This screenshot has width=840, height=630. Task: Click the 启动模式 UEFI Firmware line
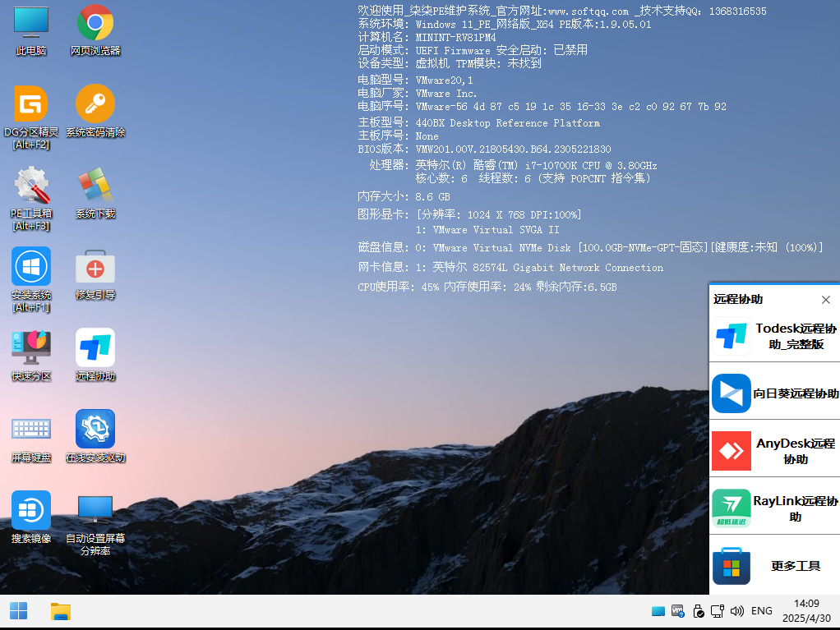coord(473,50)
